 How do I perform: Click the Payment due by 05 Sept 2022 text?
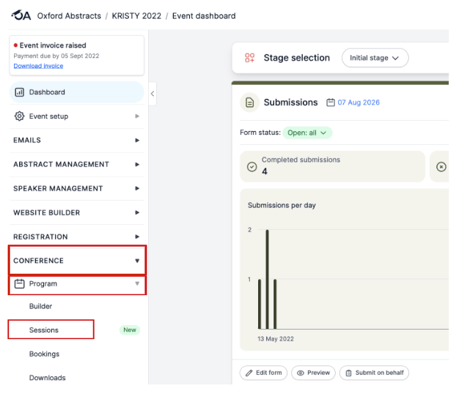coord(56,56)
